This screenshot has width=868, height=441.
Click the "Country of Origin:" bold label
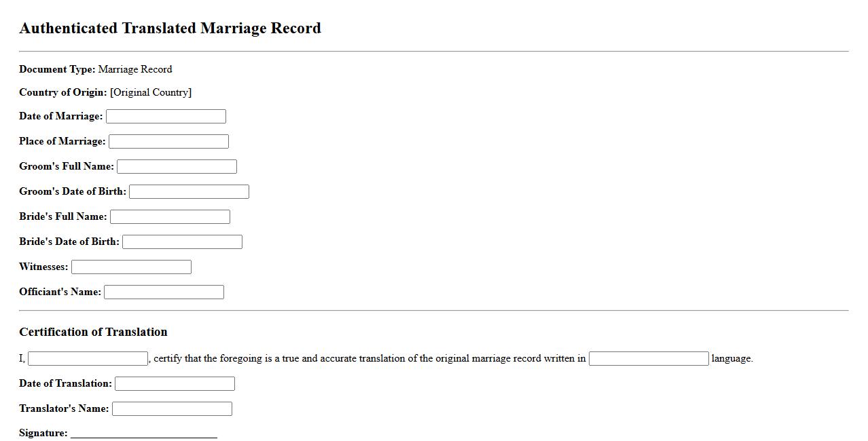tap(62, 92)
